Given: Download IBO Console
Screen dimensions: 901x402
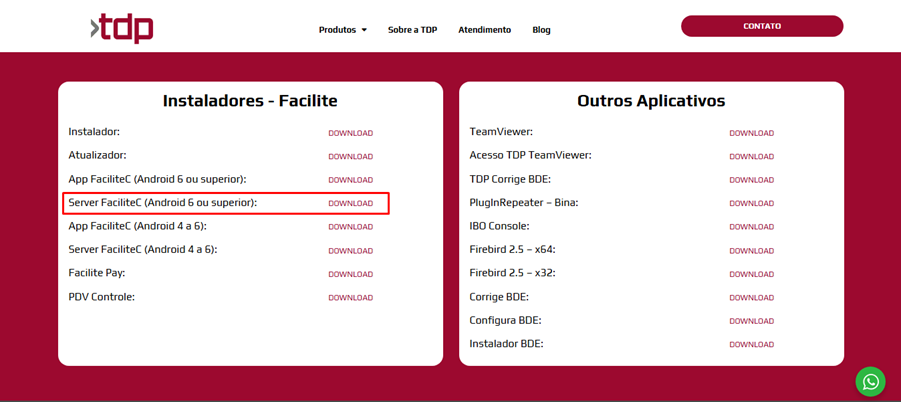Looking at the screenshot, I should coord(752,227).
